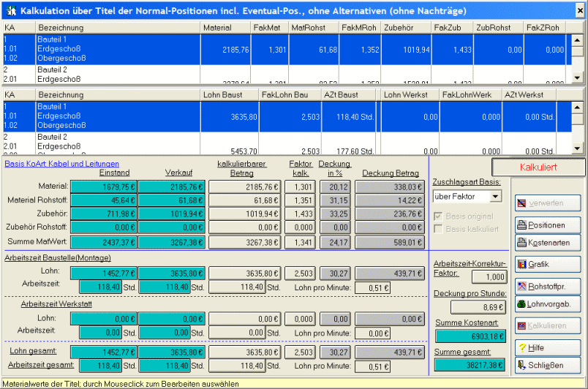Viewport: 588px width, 389px height.
Task: Toggle the Basis kalkuliert checkbox
Action: point(438,229)
